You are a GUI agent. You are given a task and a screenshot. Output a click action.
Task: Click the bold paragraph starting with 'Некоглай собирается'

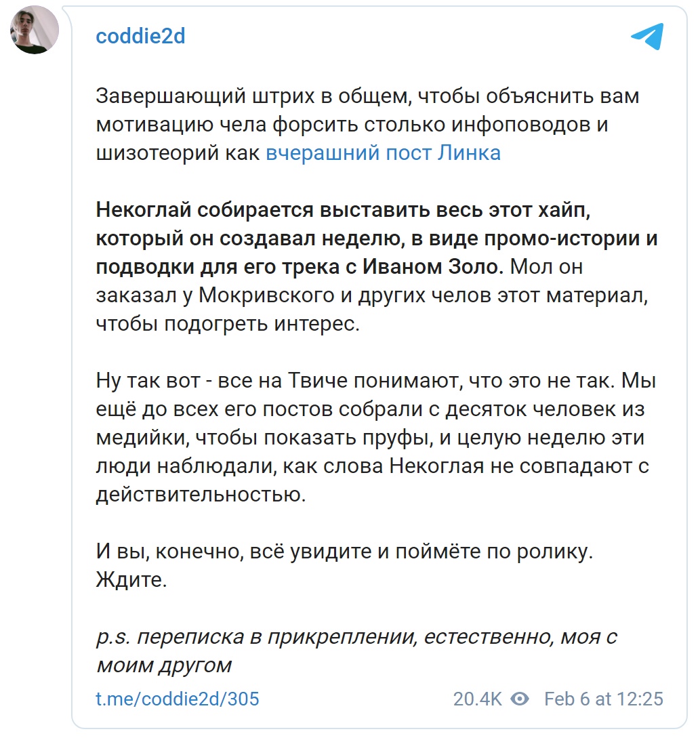click(377, 238)
